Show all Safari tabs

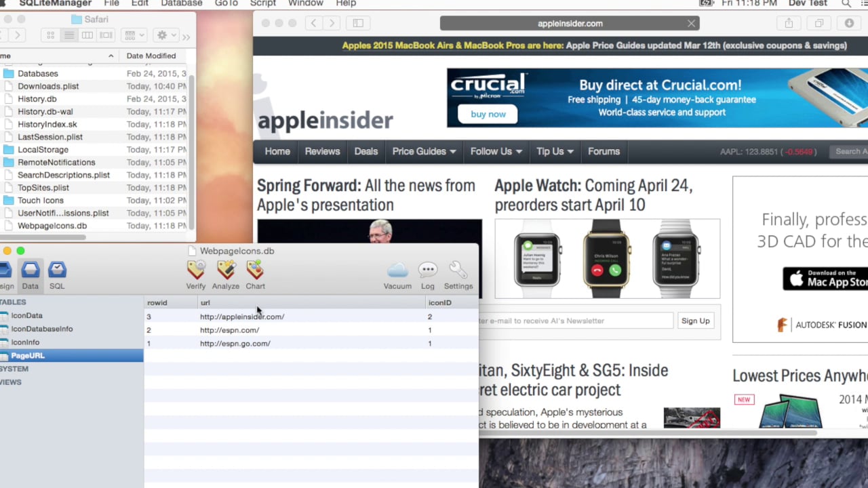click(819, 23)
